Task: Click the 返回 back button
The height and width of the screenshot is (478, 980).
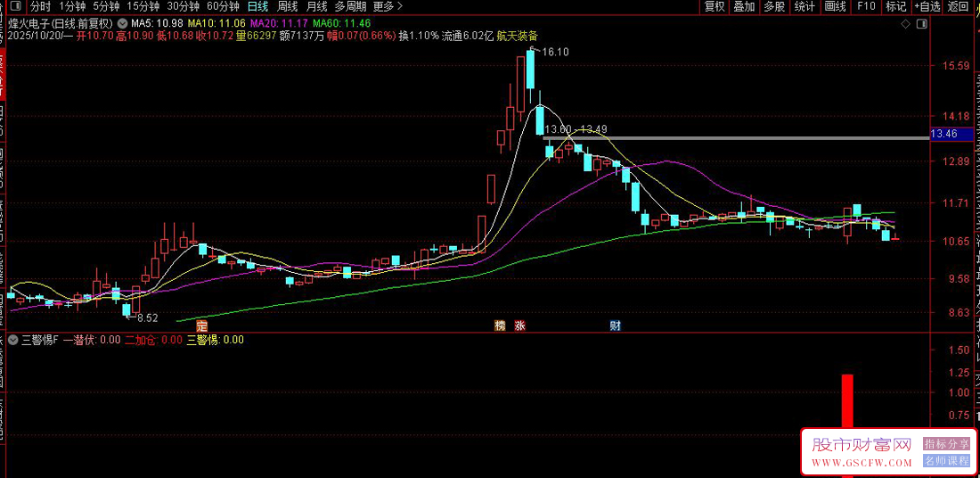Action: [958, 6]
